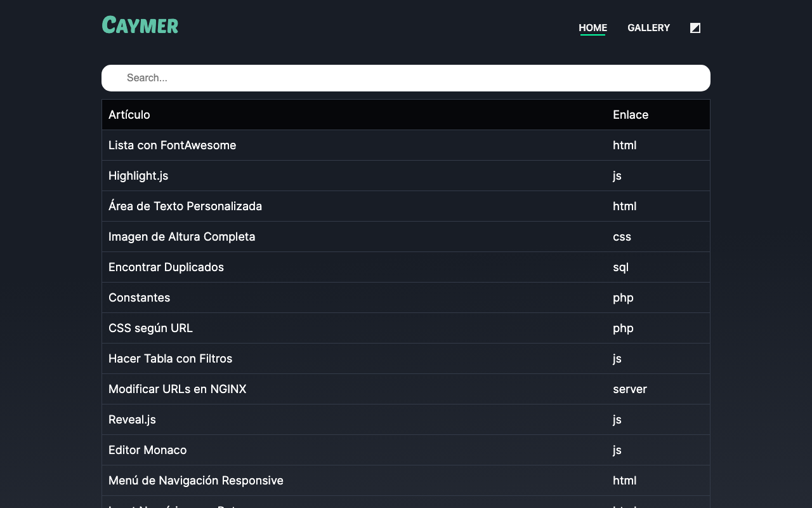Click sql tag in Encontrar Duplicados row
The width and height of the screenshot is (812, 508).
tap(621, 267)
